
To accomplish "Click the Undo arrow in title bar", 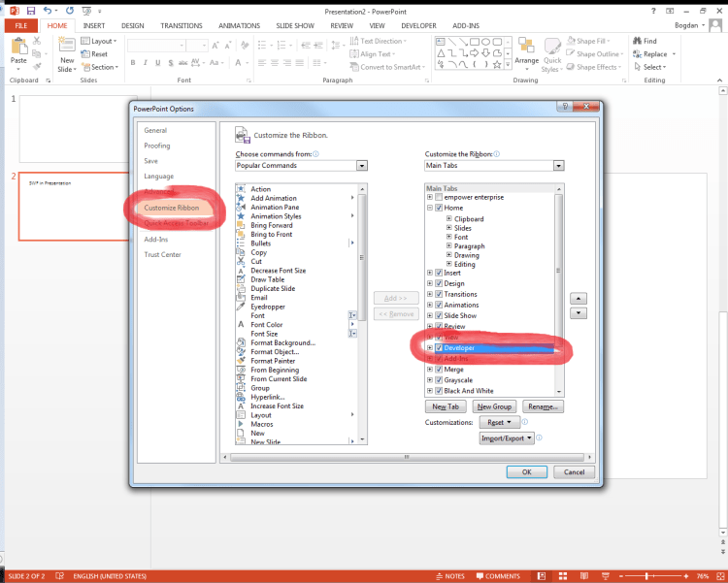I will 48,10.
